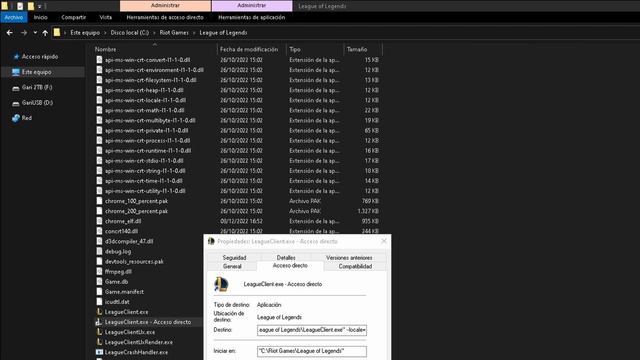Click d3dcompiler_47.dll file icon
640x360 pixels.
tap(99, 241)
